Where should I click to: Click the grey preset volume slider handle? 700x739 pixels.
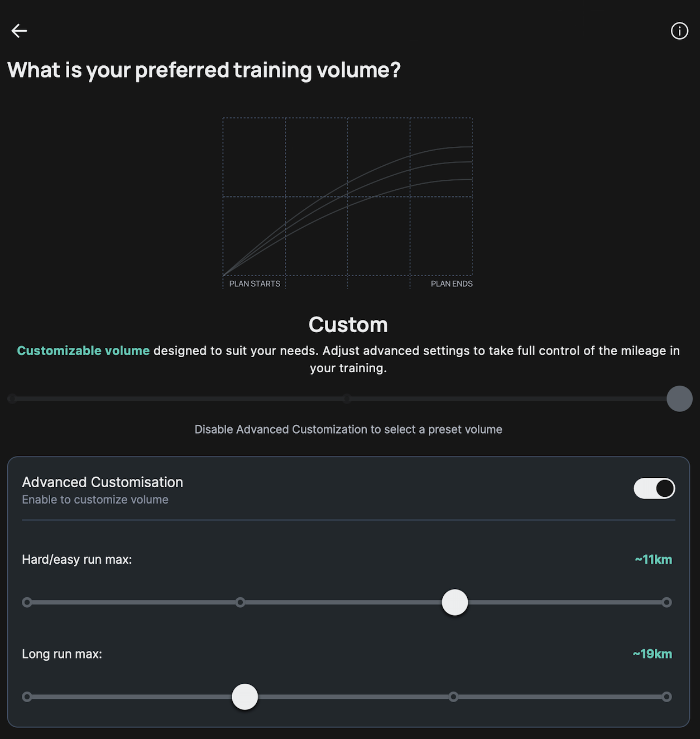coord(679,399)
